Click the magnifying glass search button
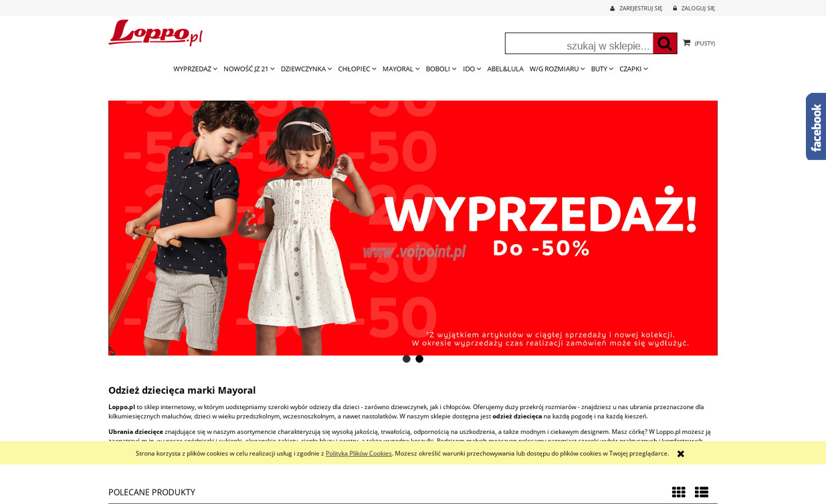The width and height of the screenshot is (826, 504). click(x=665, y=43)
